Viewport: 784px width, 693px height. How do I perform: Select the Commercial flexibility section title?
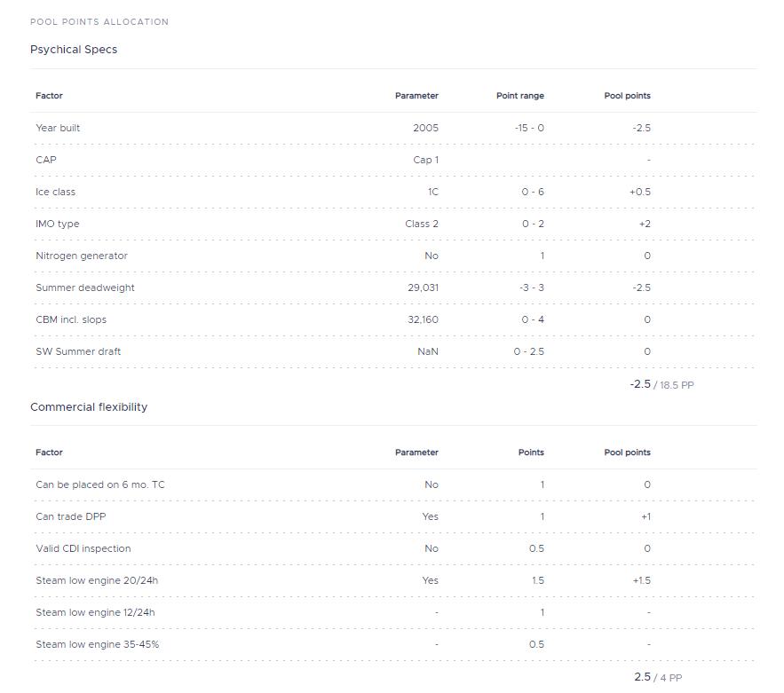click(89, 407)
